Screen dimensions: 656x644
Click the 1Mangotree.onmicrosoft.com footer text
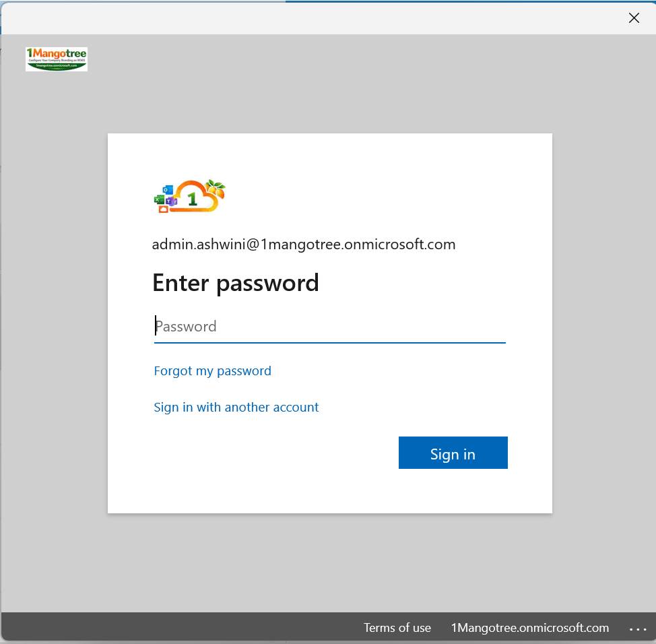[x=529, y=628]
